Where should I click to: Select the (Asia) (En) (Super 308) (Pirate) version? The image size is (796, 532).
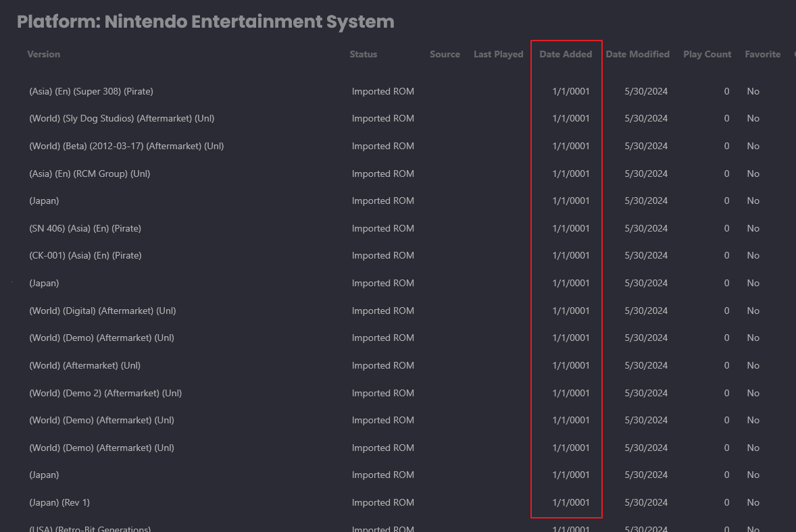coord(91,91)
